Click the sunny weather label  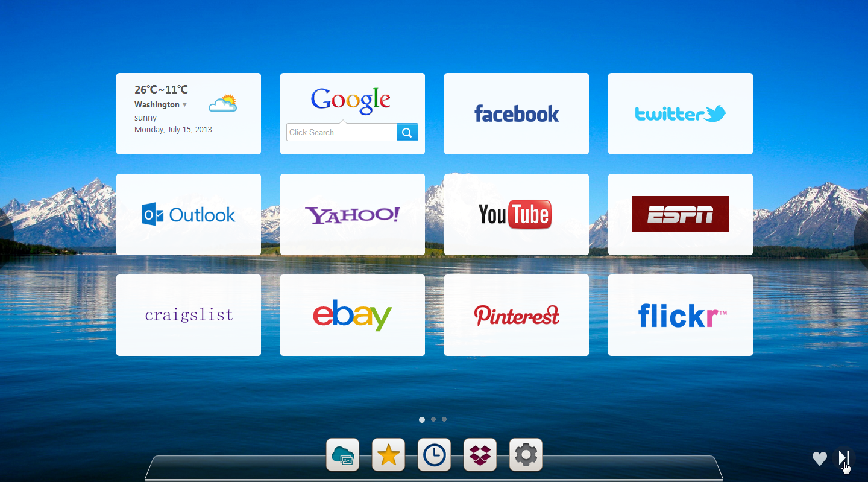[x=145, y=118]
